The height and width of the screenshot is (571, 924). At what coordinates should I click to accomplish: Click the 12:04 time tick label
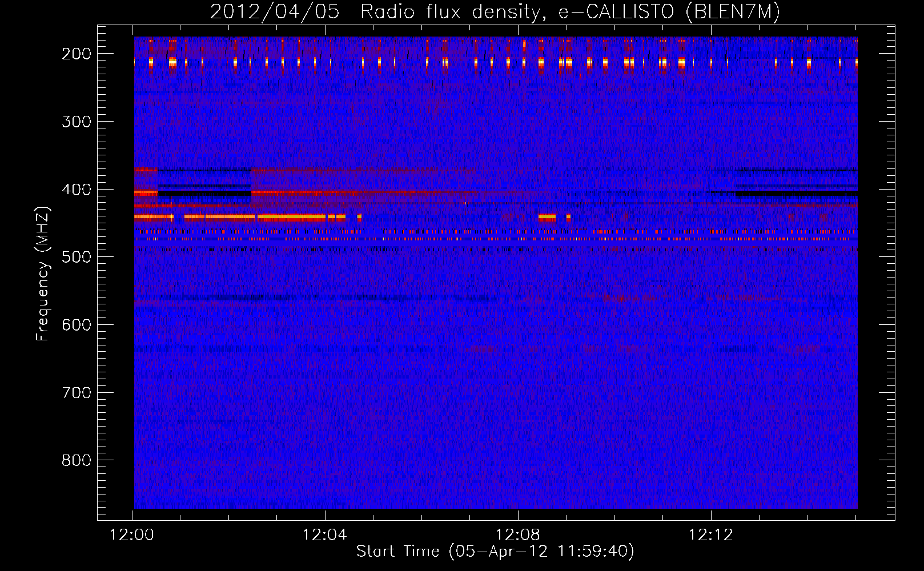[325, 535]
